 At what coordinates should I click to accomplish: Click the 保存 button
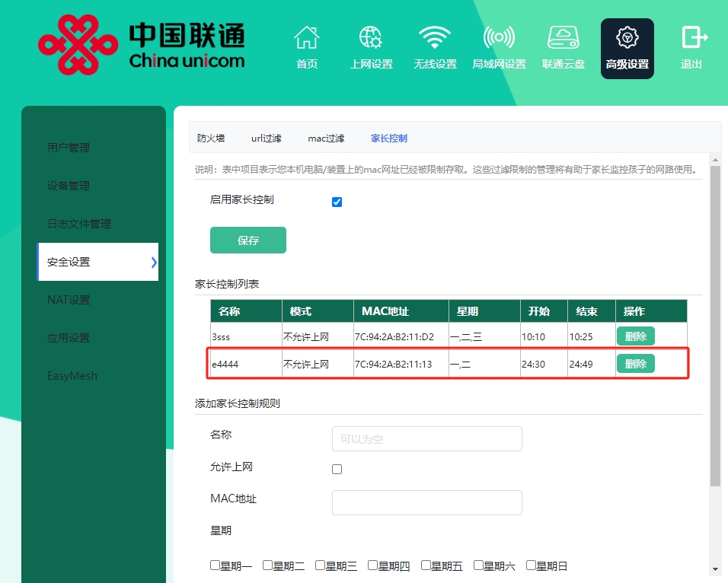tap(248, 240)
